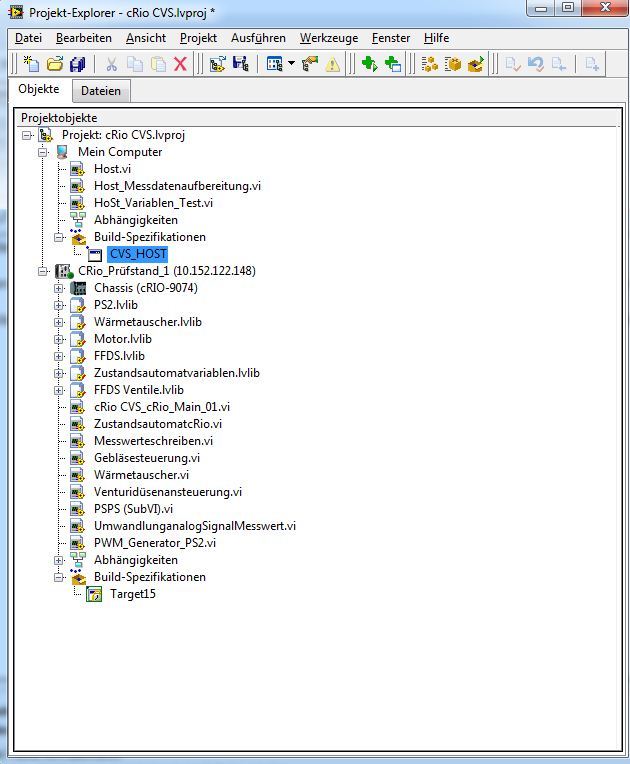Click the Build All boxes icon

point(429,64)
